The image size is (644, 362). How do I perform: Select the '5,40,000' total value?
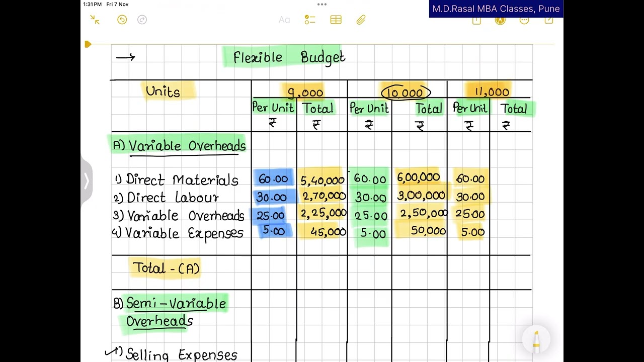(323, 180)
